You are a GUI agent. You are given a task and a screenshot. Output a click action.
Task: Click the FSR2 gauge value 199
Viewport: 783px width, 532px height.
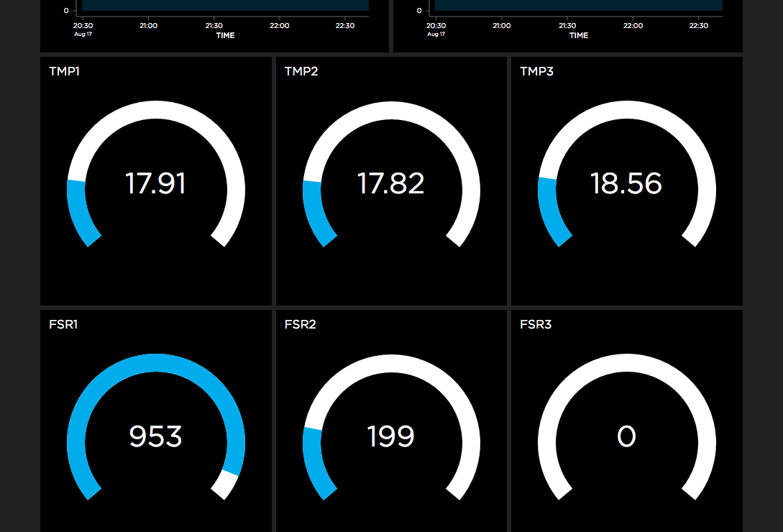click(x=391, y=436)
